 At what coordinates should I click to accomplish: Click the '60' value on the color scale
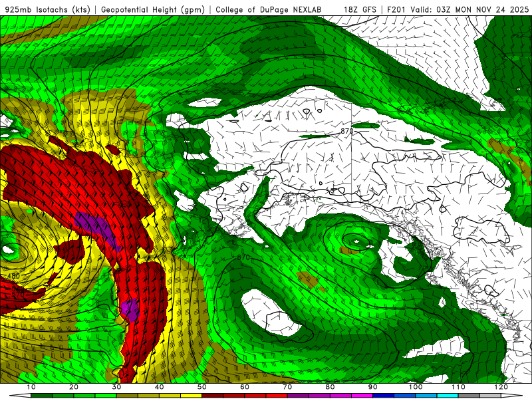[x=245, y=387]
